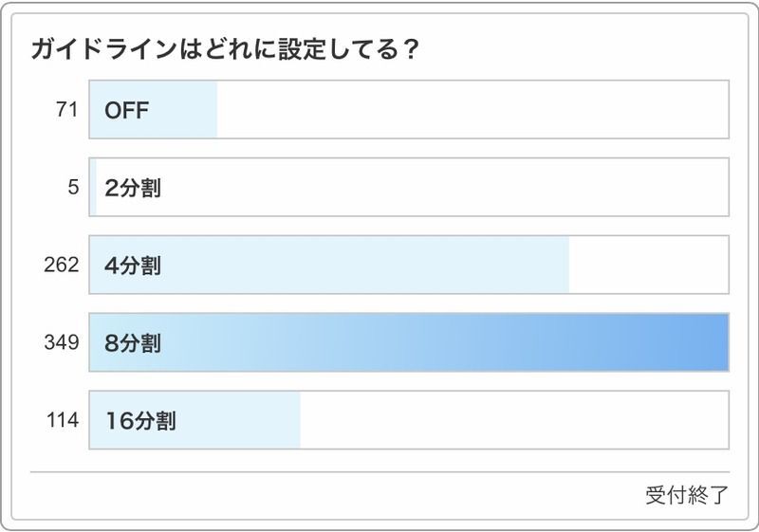Pick the 4分割 option label

coord(133,266)
